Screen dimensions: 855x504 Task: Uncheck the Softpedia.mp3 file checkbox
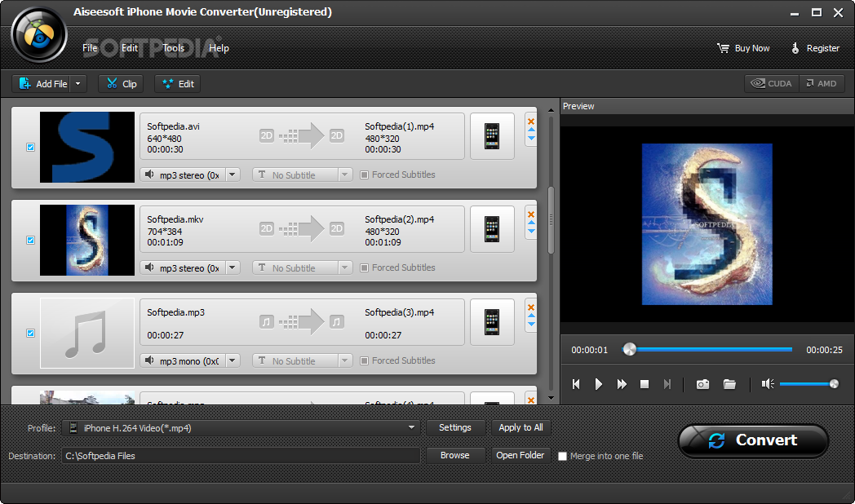(x=30, y=333)
